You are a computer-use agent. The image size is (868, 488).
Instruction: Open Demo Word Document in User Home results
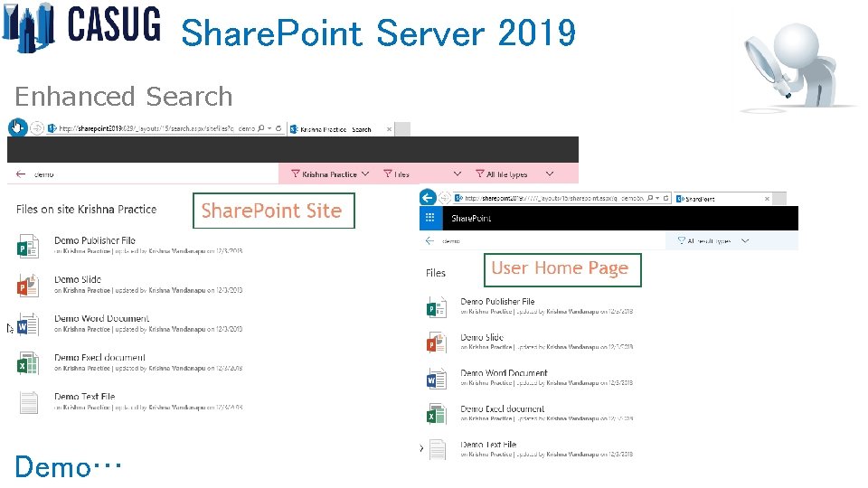click(x=504, y=373)
